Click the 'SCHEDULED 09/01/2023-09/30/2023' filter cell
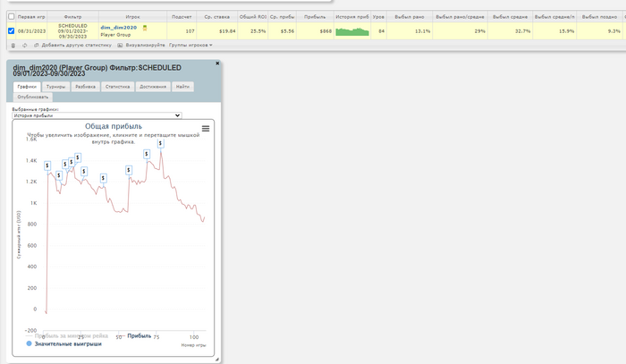Image resolution: width=626 pixels, height=364 pixels. click(72, 31)
